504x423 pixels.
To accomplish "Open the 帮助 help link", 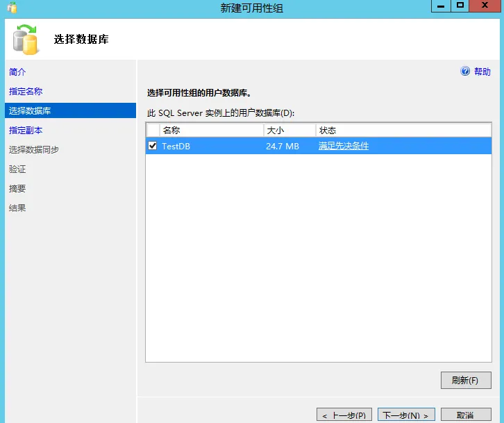I will 482,72.
